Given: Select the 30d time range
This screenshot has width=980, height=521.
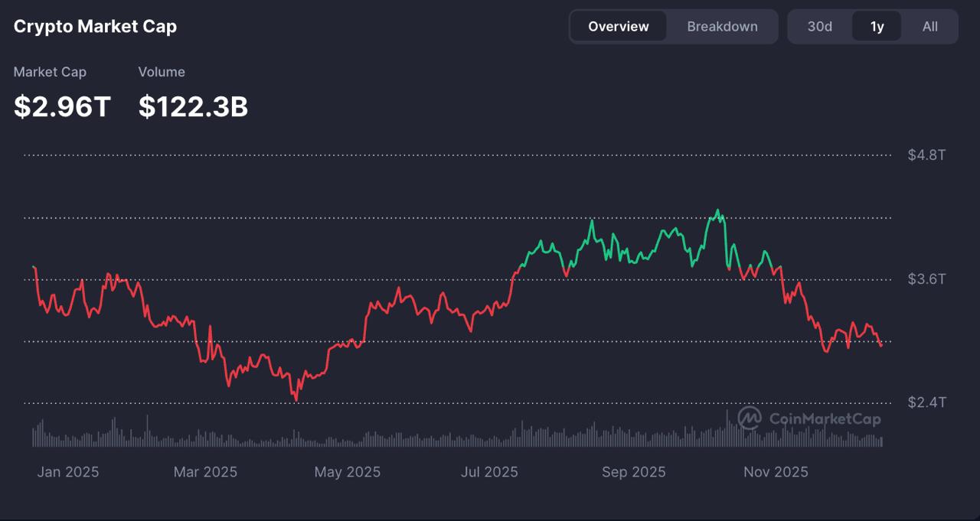Looking at the screenshot, I should click(x=819, y=27).
